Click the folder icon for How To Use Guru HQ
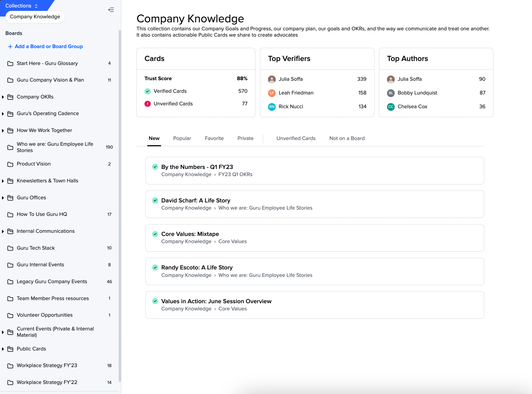Viewport: 532px width, 394px height. pos(10,214)
